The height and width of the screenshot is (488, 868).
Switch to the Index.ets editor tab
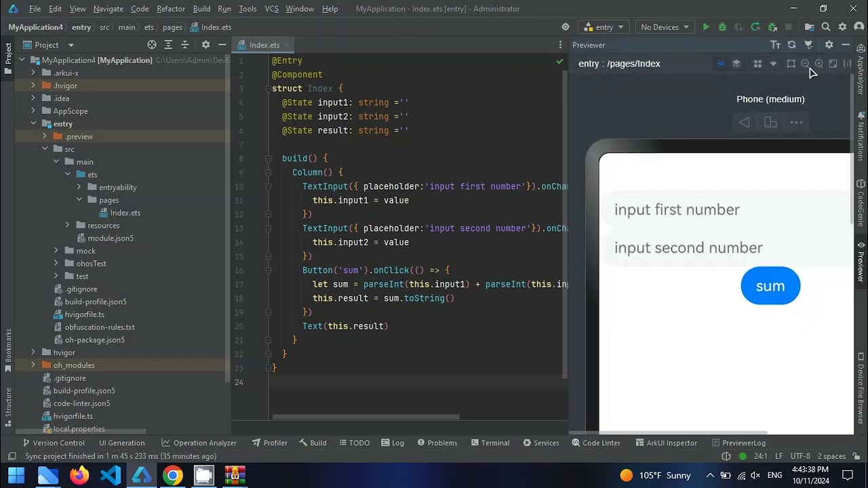(264, 45)
